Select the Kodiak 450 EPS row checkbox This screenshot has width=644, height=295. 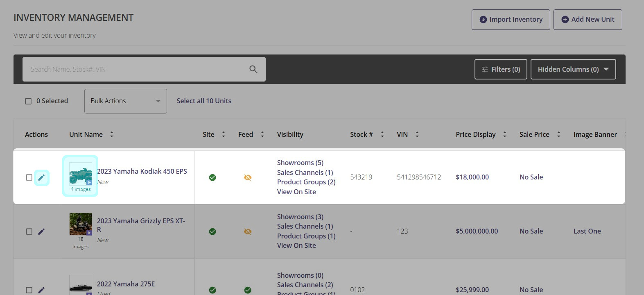click(29, 177)
